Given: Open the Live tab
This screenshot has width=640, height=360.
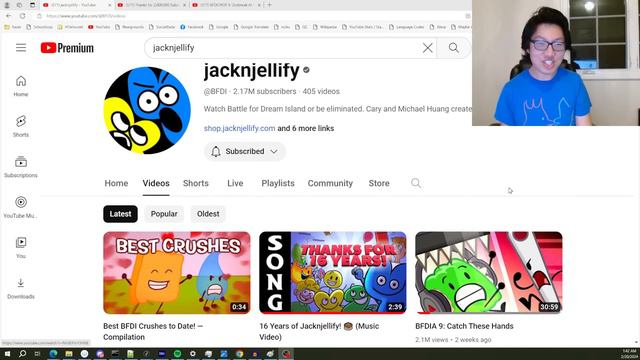Looking at the screenshot, I should pyautogui.click(x=235, y=183).
